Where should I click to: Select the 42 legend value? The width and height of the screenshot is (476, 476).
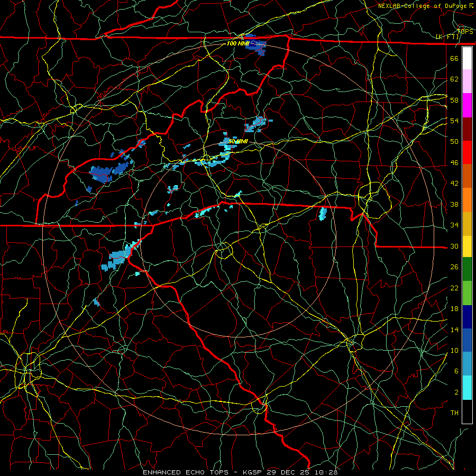(454, 184)
